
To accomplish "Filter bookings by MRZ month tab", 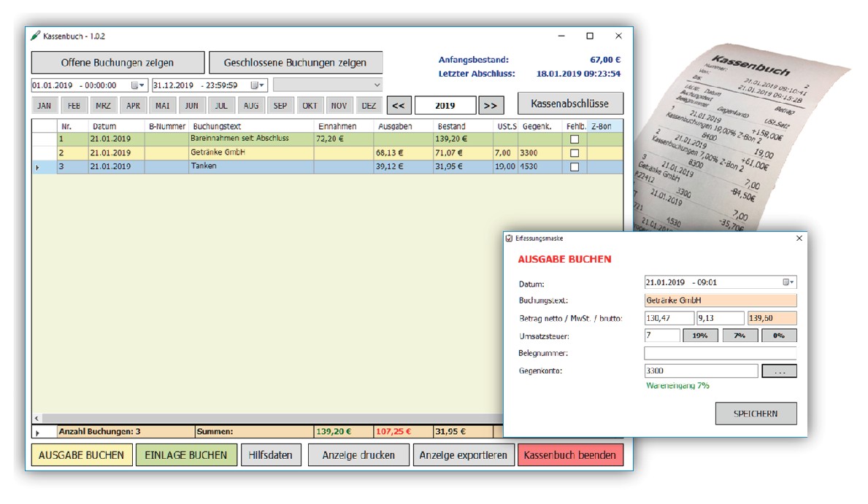I will pos(104,106).
